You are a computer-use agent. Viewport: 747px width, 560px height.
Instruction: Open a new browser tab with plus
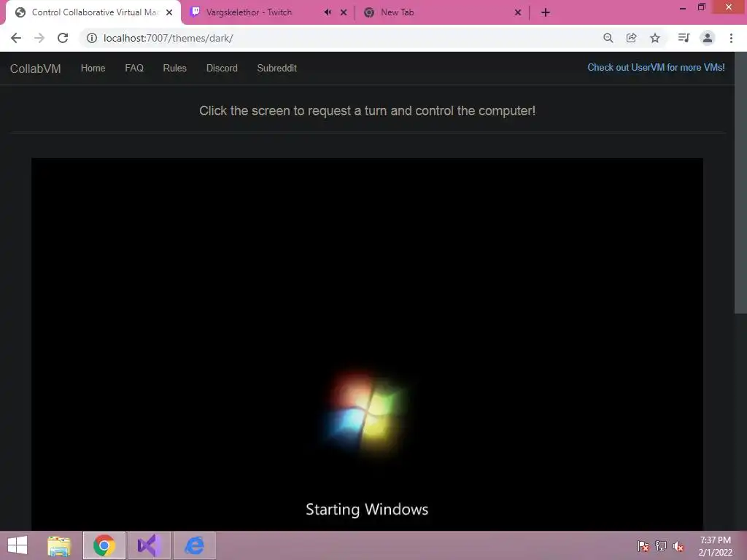pyautogui.click(x=546, y=12)
